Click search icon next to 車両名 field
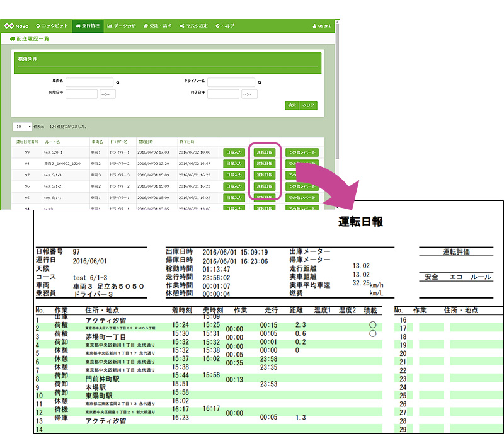Image resolution: width=504 pixels, height=441 pixels. [x=118, y=83]
